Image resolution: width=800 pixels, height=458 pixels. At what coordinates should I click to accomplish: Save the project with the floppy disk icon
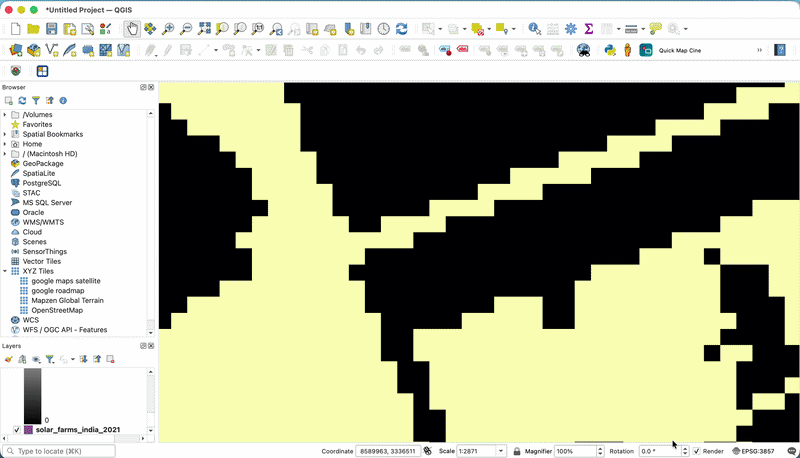point(52,29)
